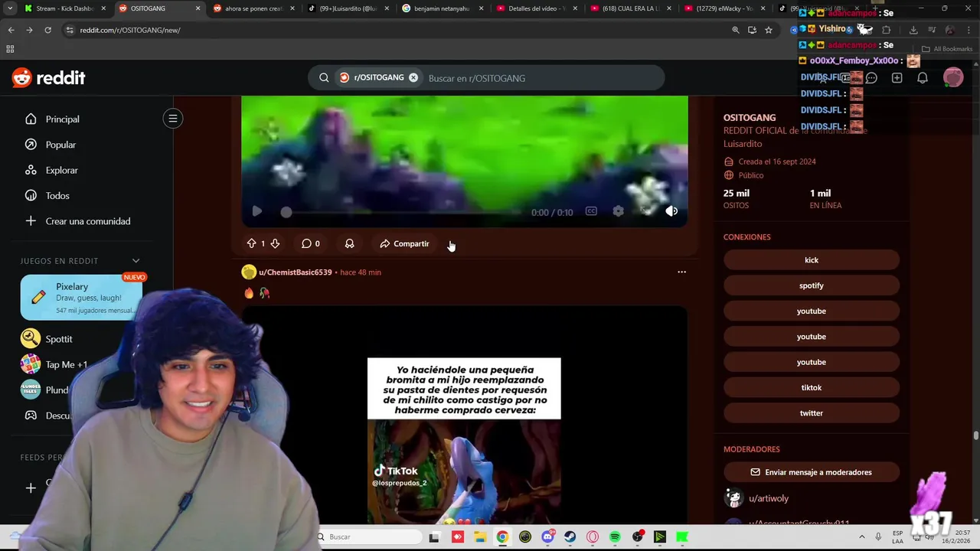Click the Reddit logo home link
Image resolution: width=980 pixels, height=551 pixels.
click(49, 78)
